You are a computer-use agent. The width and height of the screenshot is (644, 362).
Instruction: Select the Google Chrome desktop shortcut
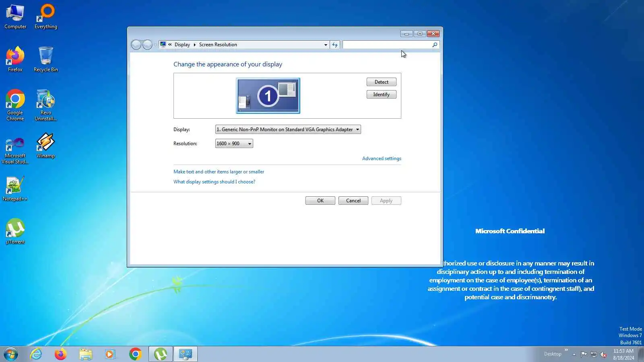(x=15, y=105)
